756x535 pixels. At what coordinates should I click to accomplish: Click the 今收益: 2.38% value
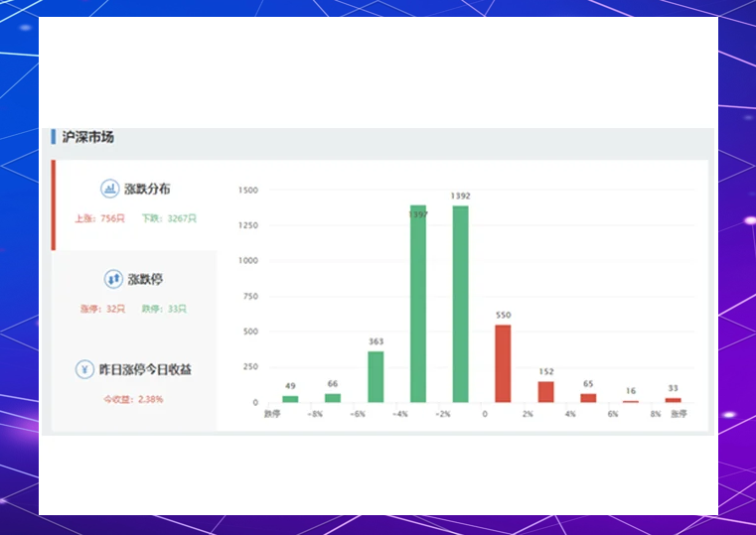[x=133, y=399]
